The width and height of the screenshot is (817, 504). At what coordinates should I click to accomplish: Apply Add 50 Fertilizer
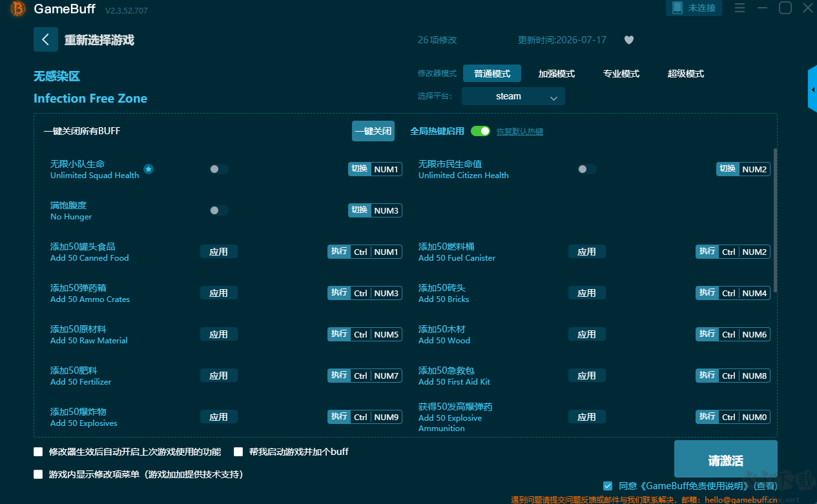tap(219, 376)
